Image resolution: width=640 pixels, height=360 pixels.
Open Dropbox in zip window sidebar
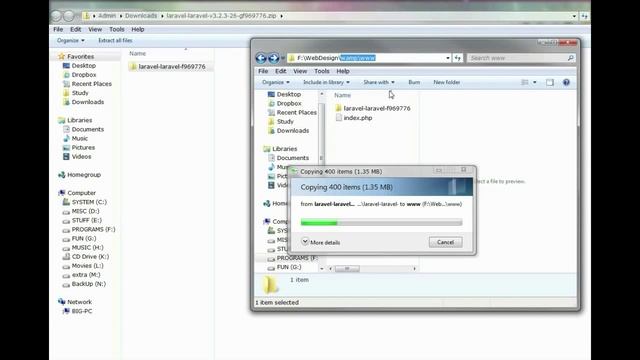[80, 75]
